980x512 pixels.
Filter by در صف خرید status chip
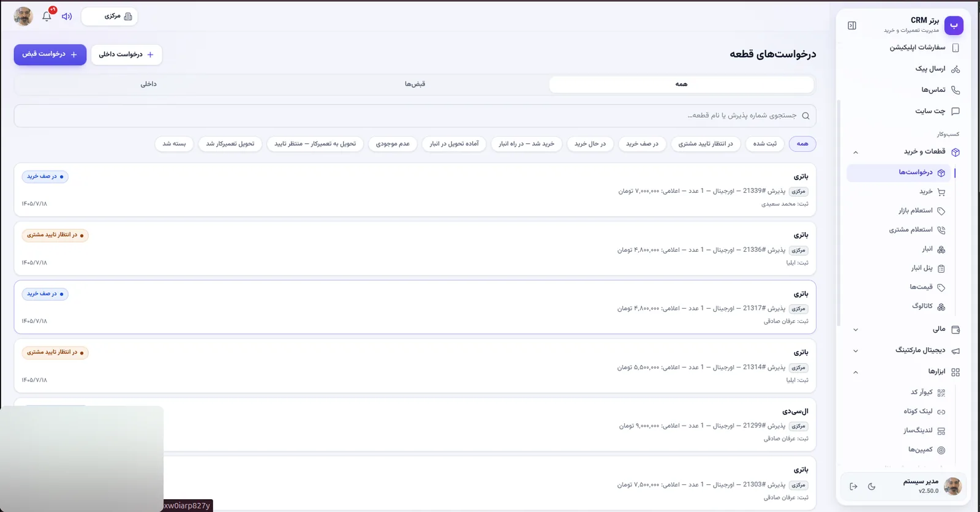642,144
